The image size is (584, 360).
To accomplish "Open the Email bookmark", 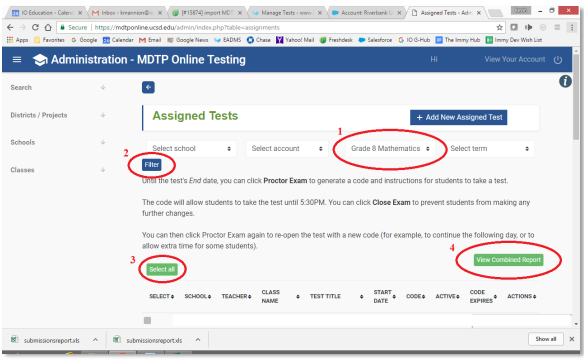I will [150, 40].
